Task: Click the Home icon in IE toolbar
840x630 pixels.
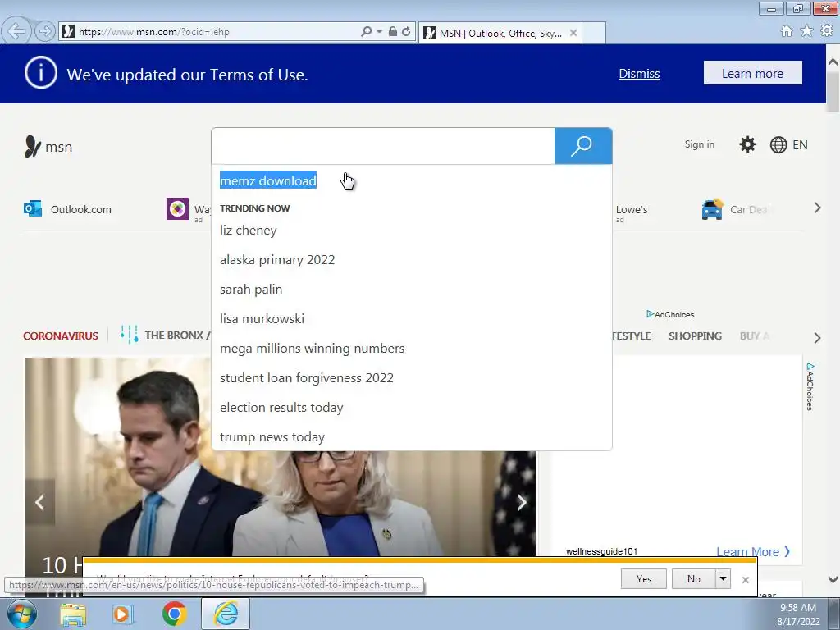Action: [x=787, y=31]
